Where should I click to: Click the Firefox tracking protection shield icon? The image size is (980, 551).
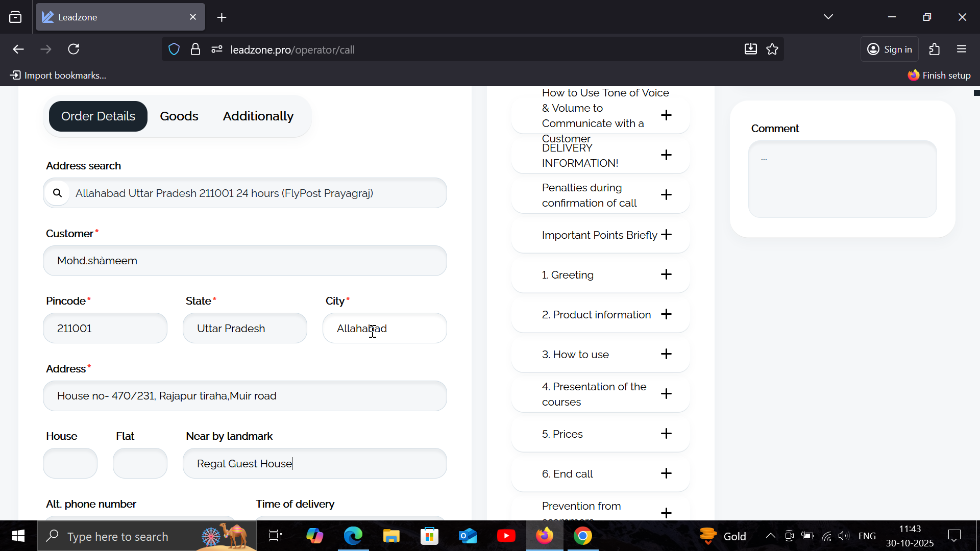pyautogui.click(x=174, y=49)
